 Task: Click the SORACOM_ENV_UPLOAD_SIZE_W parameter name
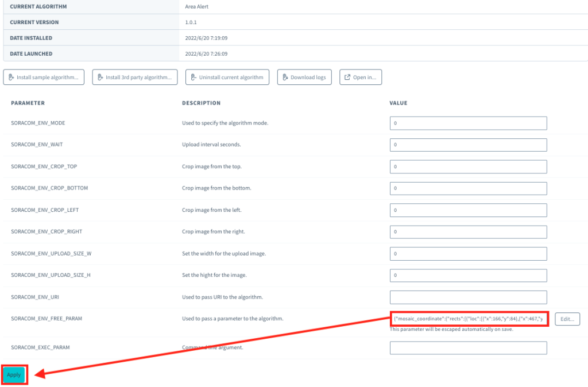[51, 253]
